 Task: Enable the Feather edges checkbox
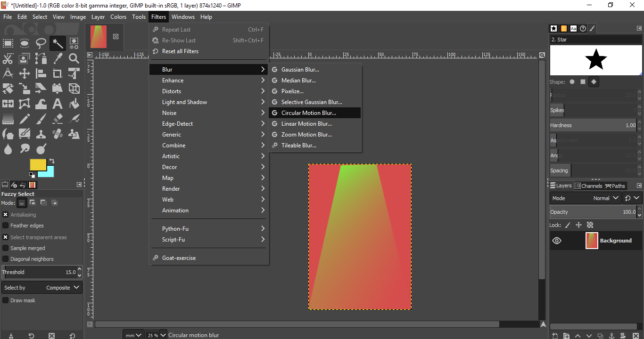coord(6,226)
